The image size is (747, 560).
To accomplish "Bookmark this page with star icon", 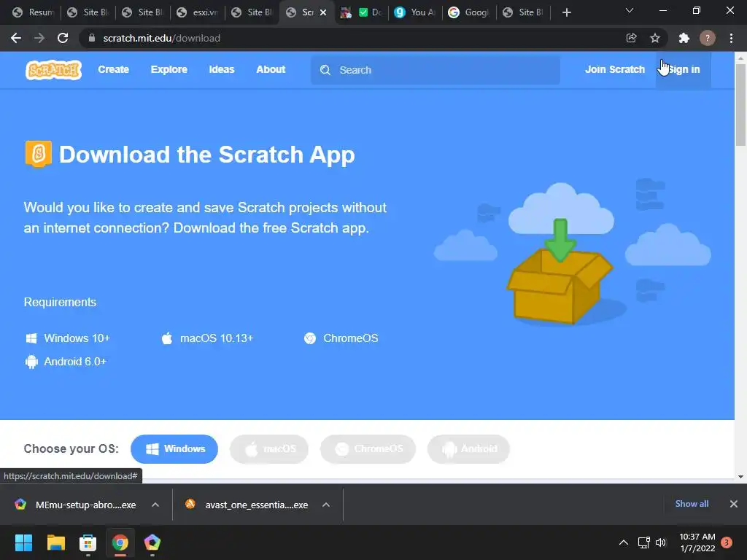I will point(655,38).
